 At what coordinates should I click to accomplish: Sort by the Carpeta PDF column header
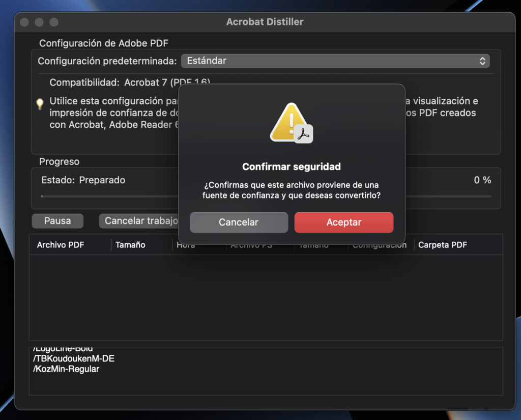pos(443,245)
